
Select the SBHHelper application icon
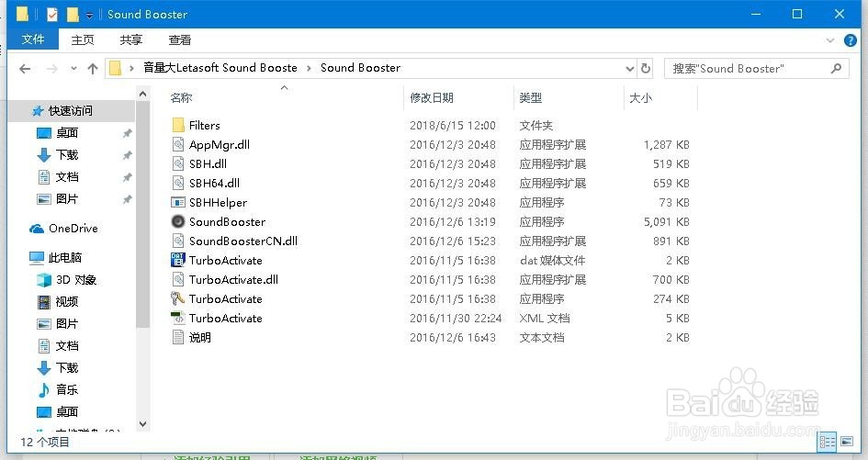tap(177, 203)
